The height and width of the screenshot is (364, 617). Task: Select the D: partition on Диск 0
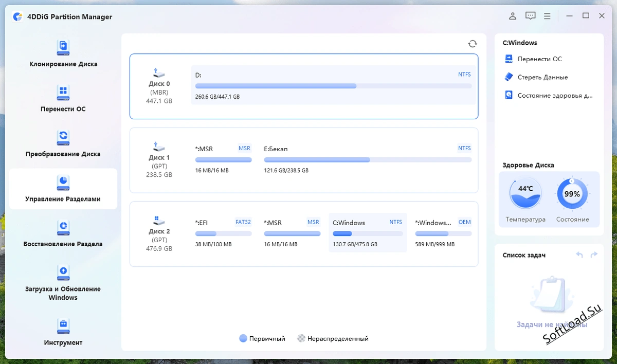coord(333,86)
